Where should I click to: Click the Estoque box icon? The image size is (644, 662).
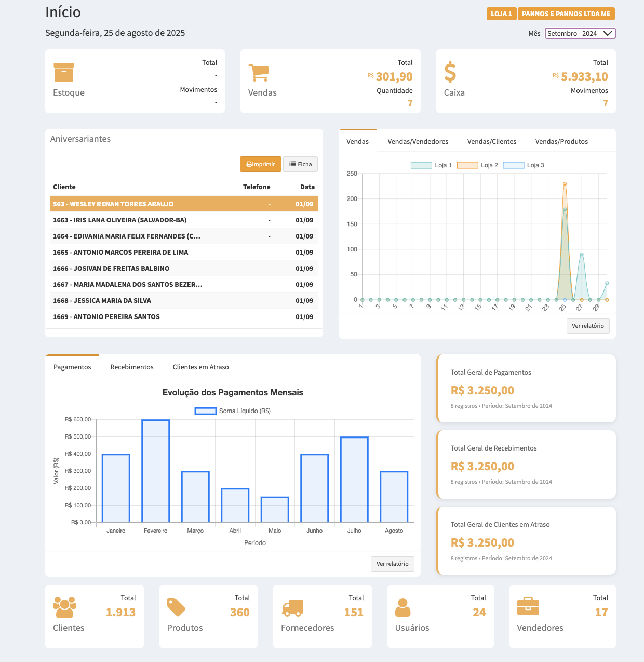click(x=64, y=72)
